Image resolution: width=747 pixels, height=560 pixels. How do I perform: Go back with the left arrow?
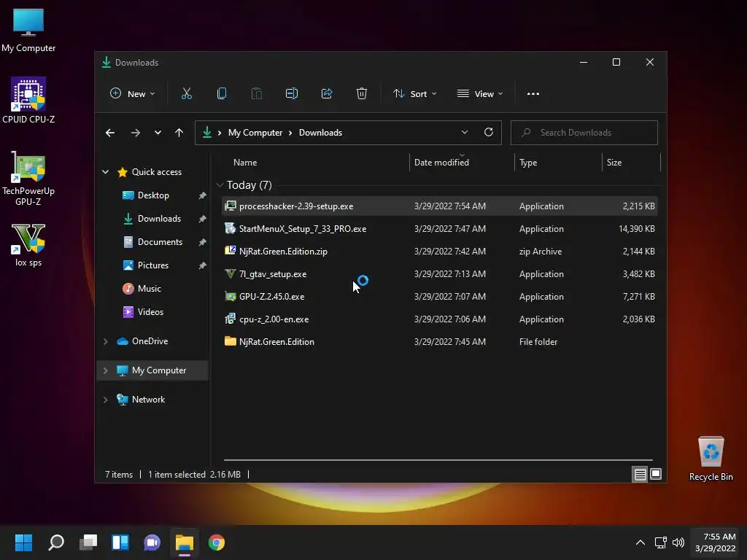[110, 133]
